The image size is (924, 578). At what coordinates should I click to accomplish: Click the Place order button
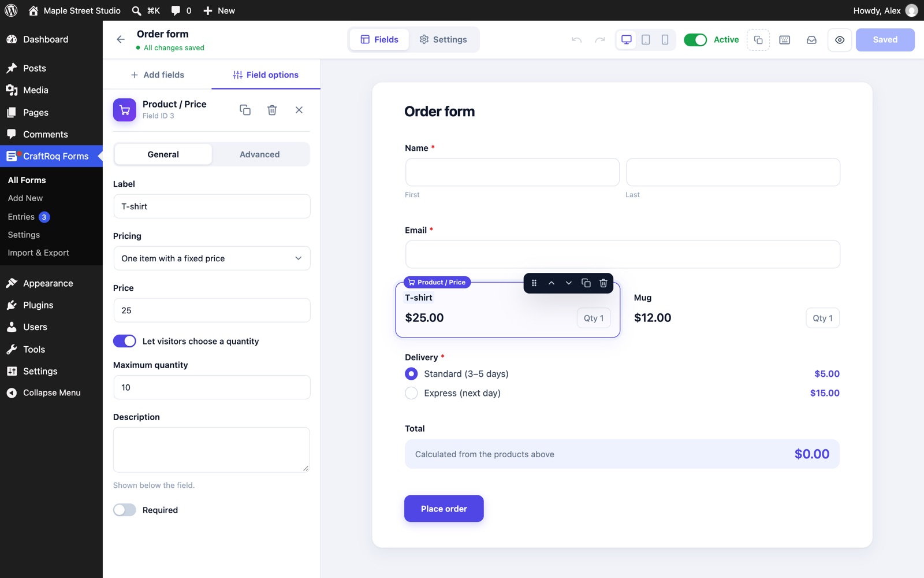pyautogui.click(x=444, y=509)
